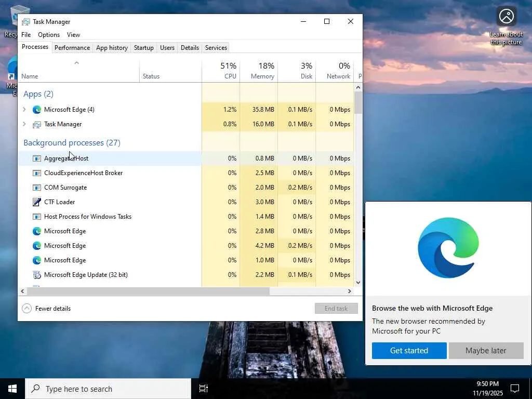
Task: Sort by the Disk column header
Action: coord(297,71)
